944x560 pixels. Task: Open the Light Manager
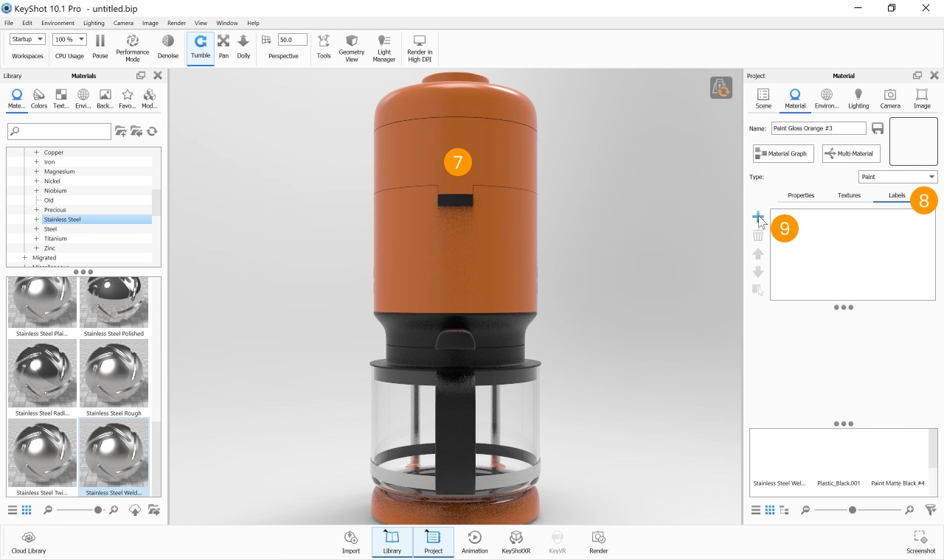pos(383,46)
